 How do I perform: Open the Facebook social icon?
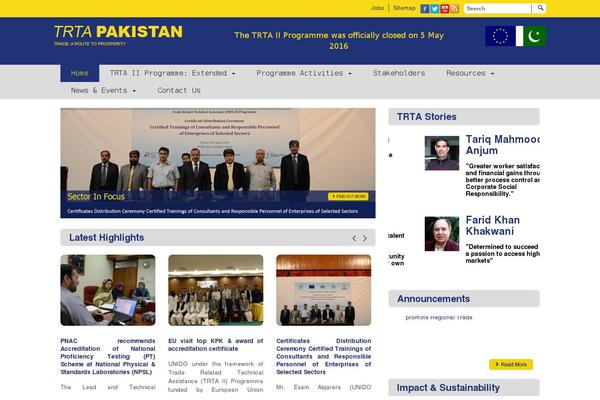tap(424, 8)
